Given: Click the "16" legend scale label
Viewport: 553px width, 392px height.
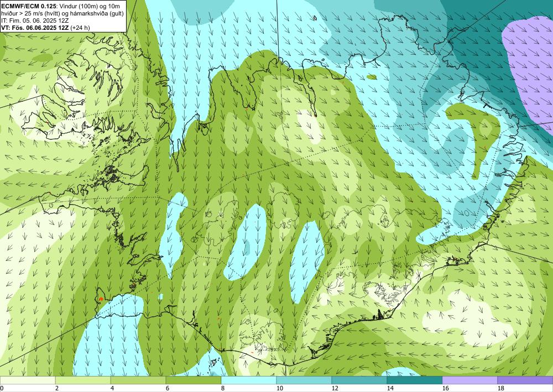Looking at the screenshot, I should [445, 388].
